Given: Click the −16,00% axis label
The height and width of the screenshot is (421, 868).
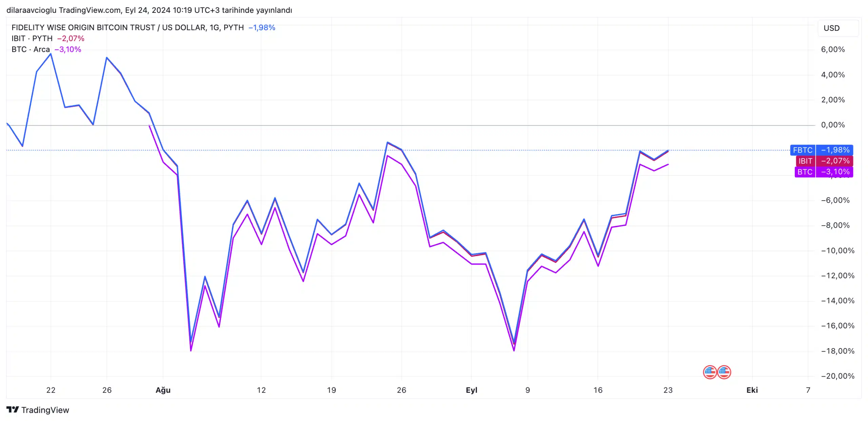Looking at the screenshot, I should coord(837,326).
